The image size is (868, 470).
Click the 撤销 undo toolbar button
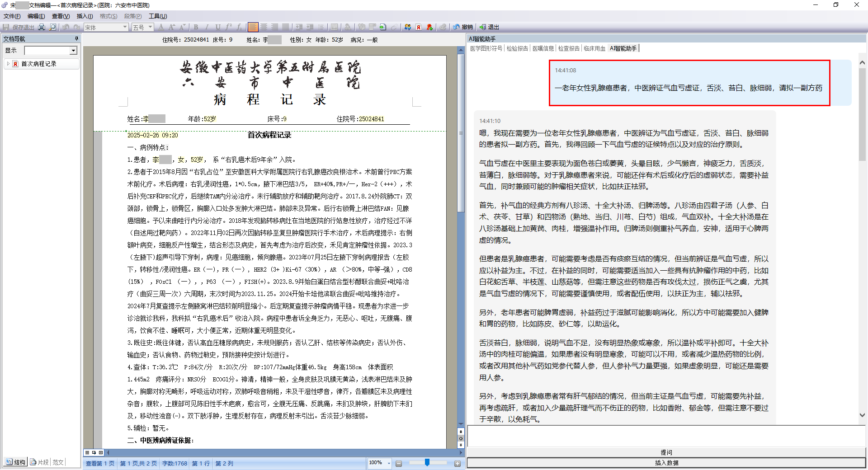pyautogui.click(x=463, y=27)
